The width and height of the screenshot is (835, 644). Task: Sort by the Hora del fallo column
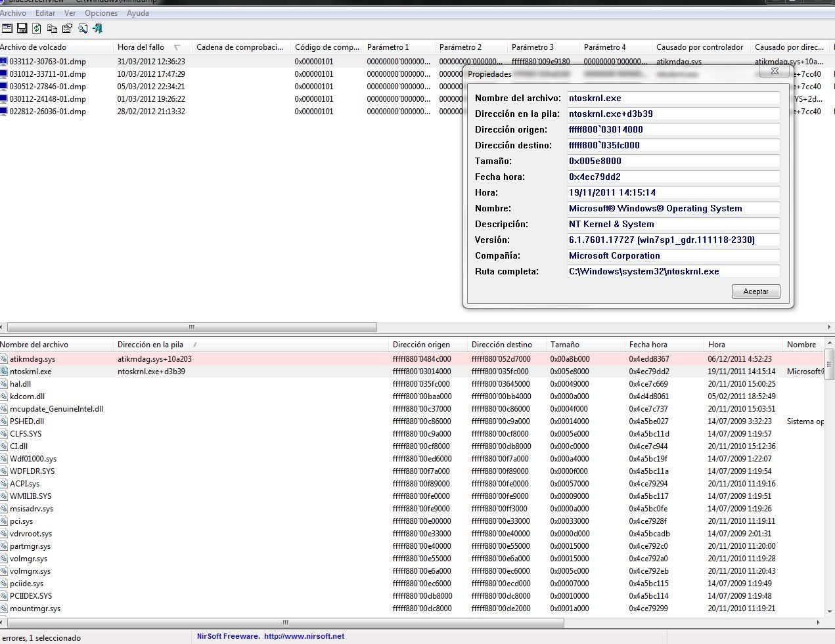pyautogui.click(x=153, y=47)
